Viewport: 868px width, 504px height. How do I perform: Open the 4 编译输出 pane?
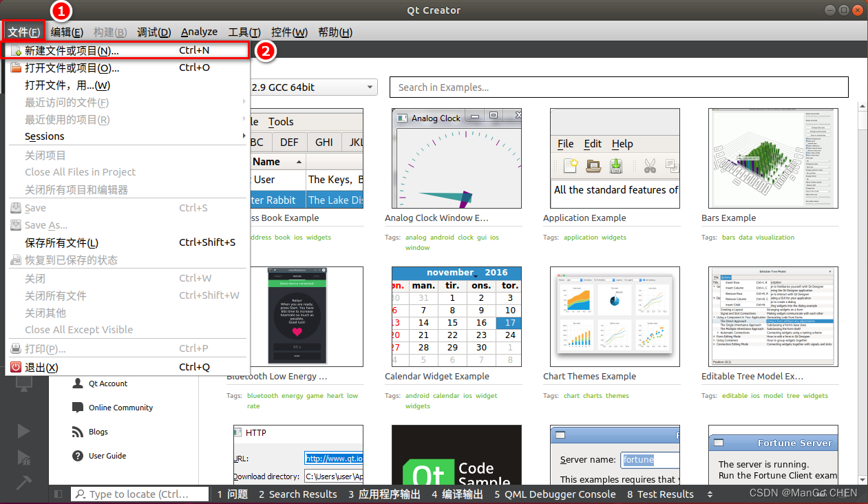pyautogui.click(x=458, y=494)
